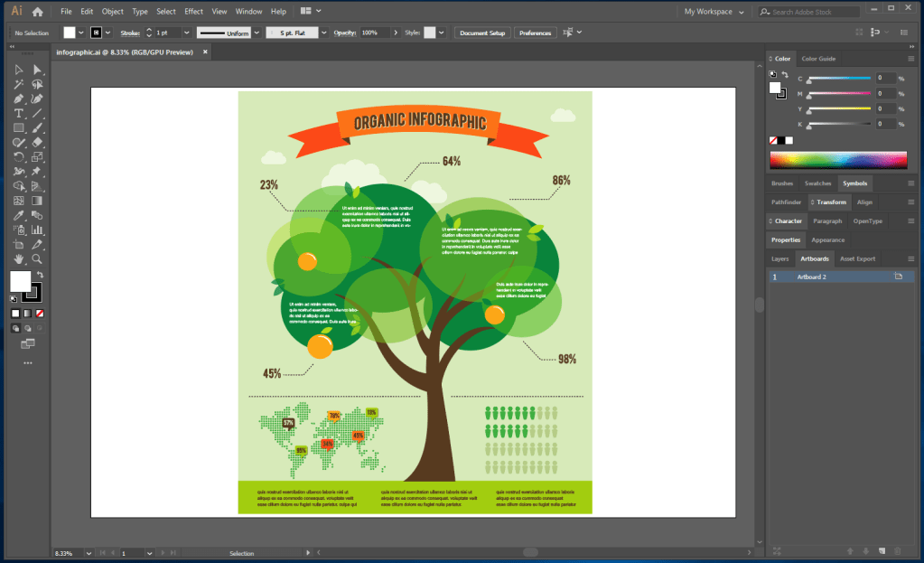
Task: Reset to default fill and stroke
Action: click(14, 298)
